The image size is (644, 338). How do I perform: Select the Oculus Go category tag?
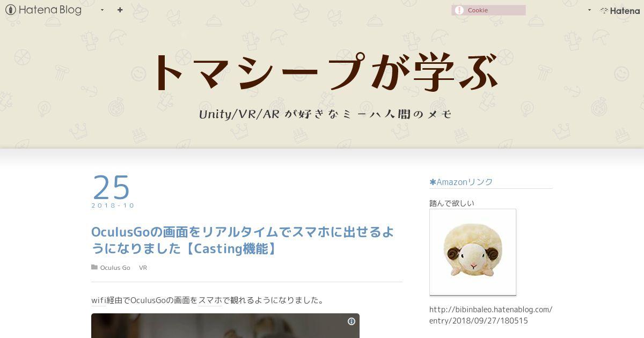click(115, 268)
